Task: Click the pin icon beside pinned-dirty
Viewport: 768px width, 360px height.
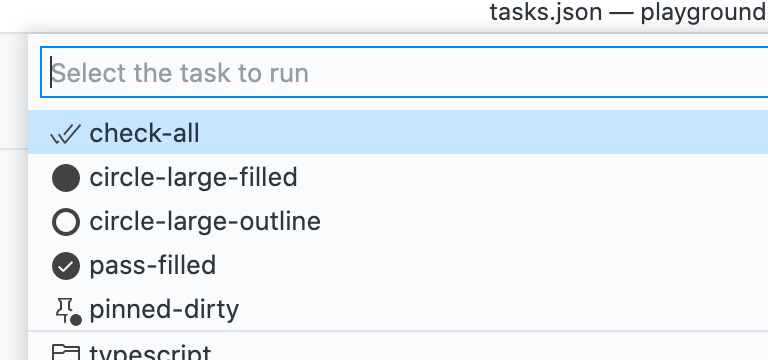Action: (x=65, y=309)
